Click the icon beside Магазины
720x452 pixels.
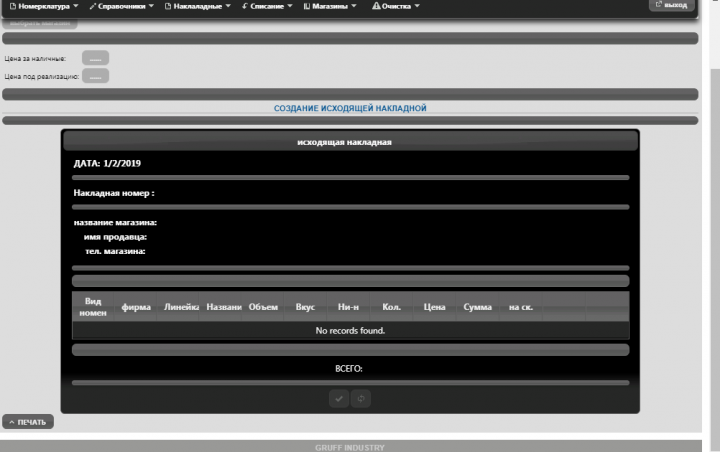click(307, 6)
